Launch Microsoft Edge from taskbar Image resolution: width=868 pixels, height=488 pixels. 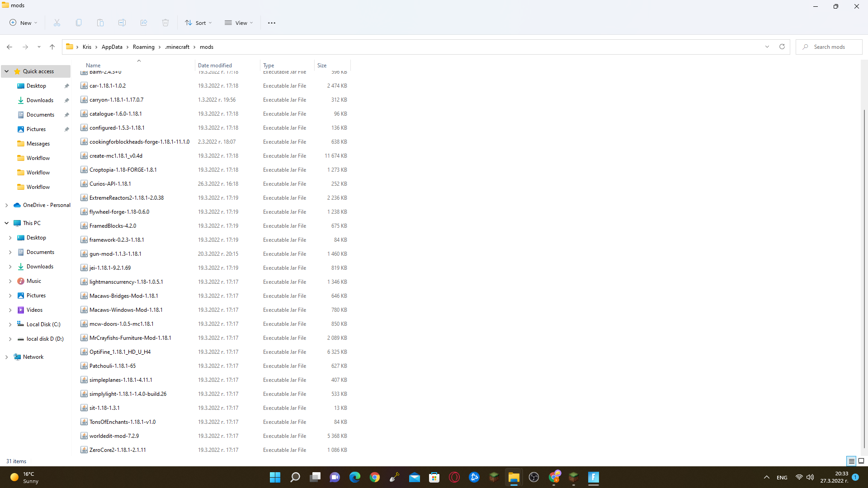point(355,477)
